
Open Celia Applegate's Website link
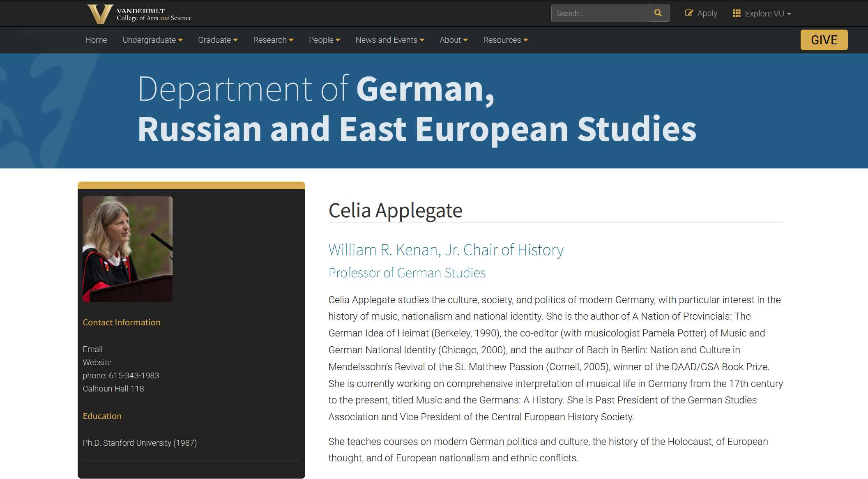pos(97,362)
